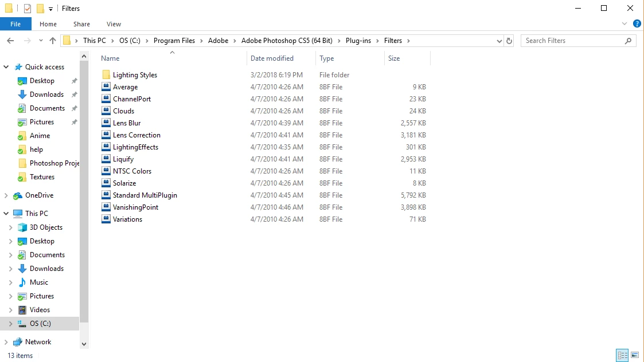Select the Lens Correction file icon
Image resolution: width=644 pixels, height=362 pixels.
tap(106, 135)
